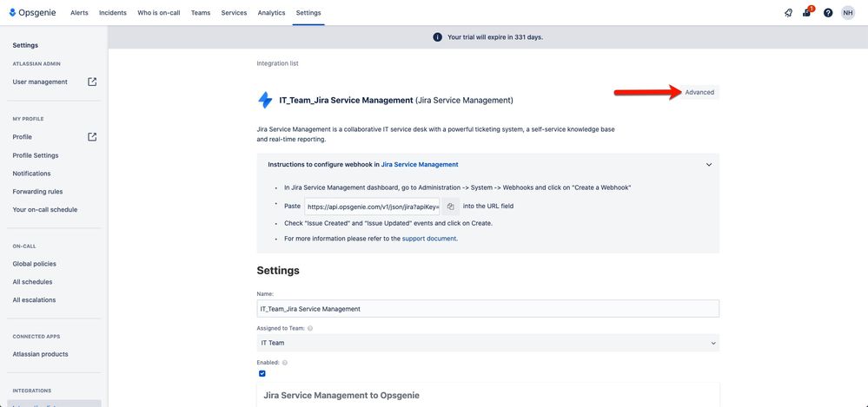Open the rocket what's-new icon
The image size is (868, 407).
click(788, 13)
